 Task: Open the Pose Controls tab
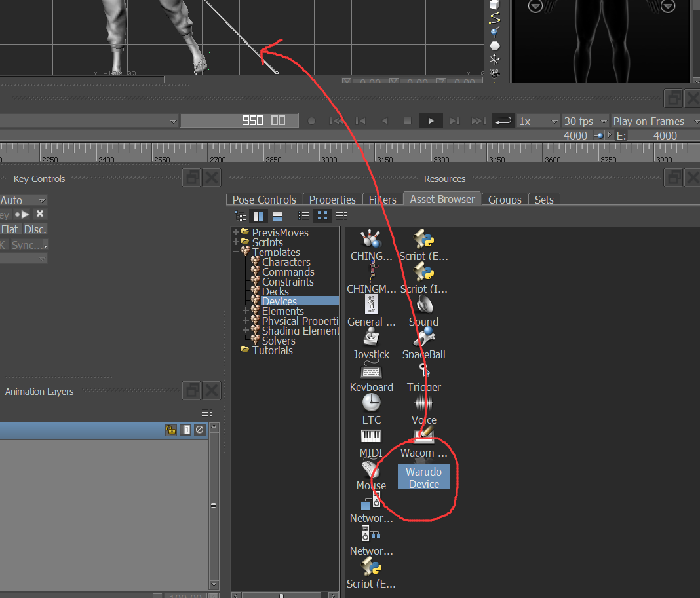click(264, 200)
